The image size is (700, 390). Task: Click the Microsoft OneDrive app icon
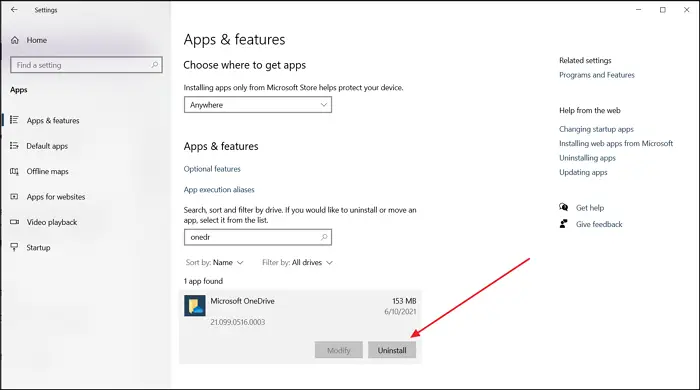[195, 306]
